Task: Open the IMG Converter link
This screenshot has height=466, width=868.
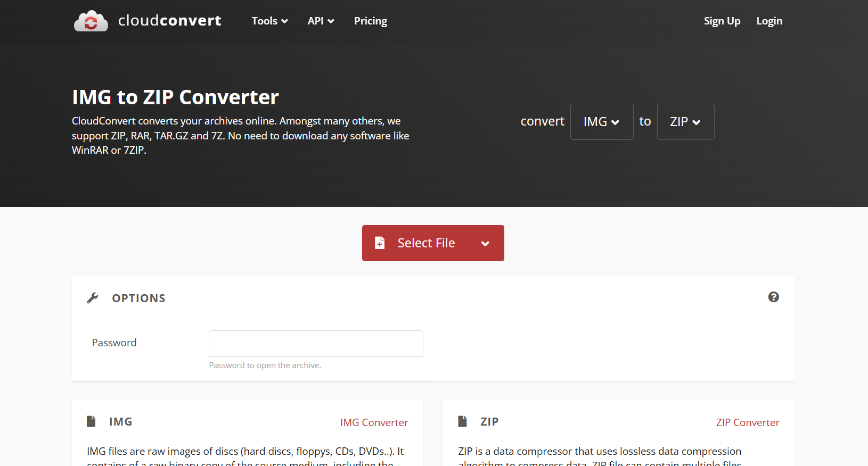Action: point(374,422)
